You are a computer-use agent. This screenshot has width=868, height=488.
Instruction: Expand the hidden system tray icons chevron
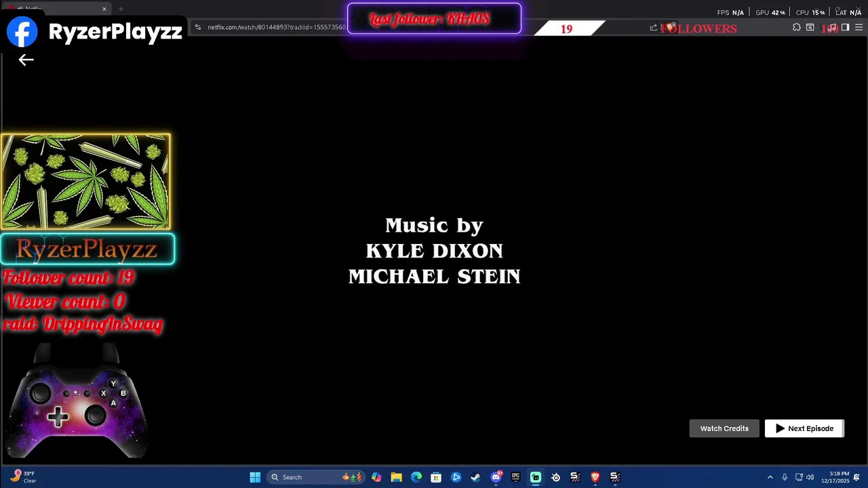[770, 477]
